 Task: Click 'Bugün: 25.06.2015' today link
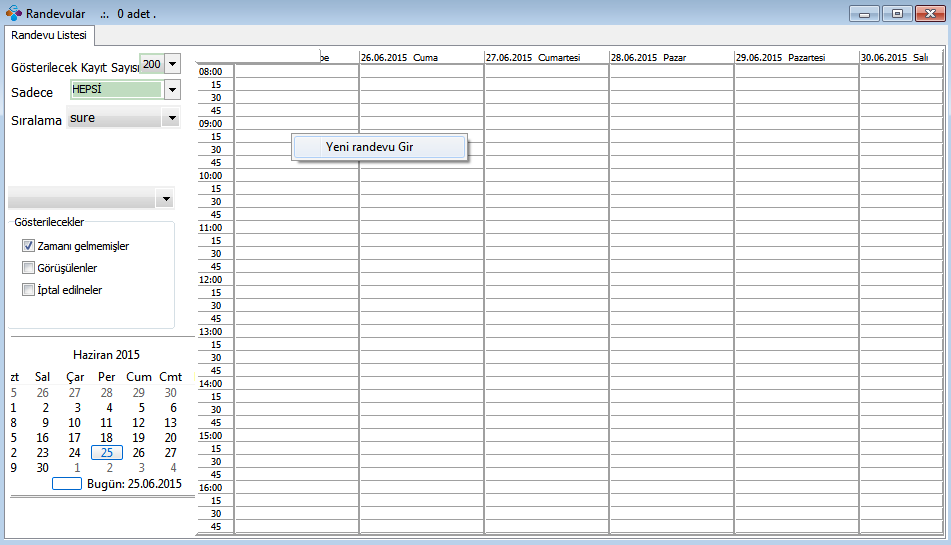pos(134,484)
